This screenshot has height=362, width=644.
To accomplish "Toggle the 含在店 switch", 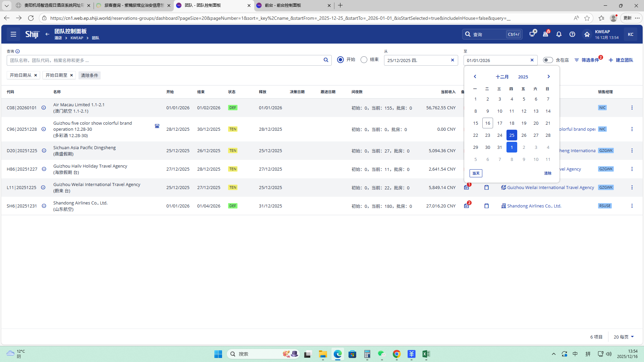I will [x=548, y=60].
